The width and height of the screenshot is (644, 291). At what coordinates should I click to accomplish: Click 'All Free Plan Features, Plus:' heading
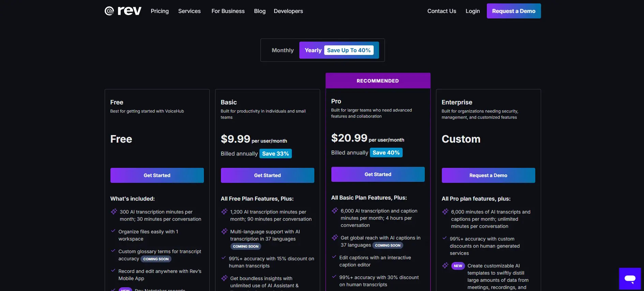click(x=257, y=199)
